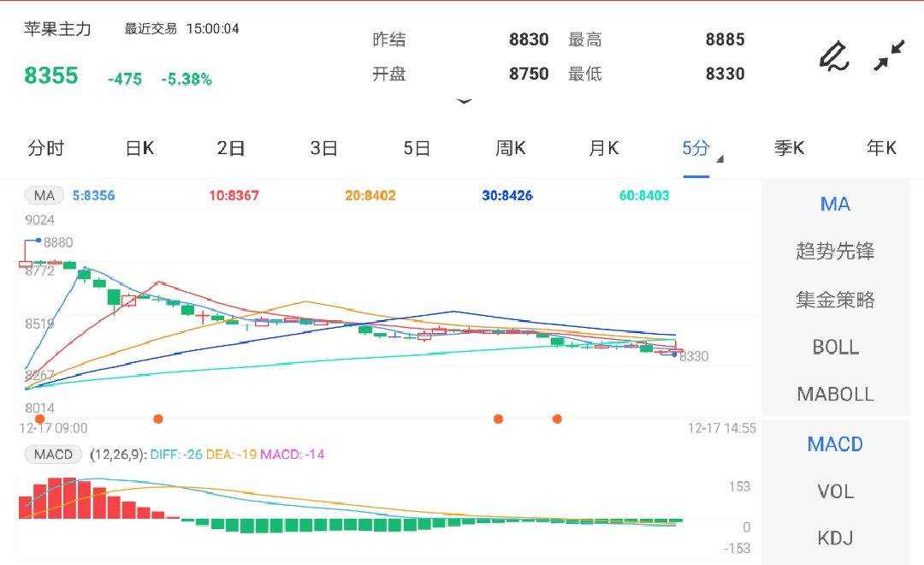
Task: Click the MA 10:8367 value
Action: pos(234,195)
